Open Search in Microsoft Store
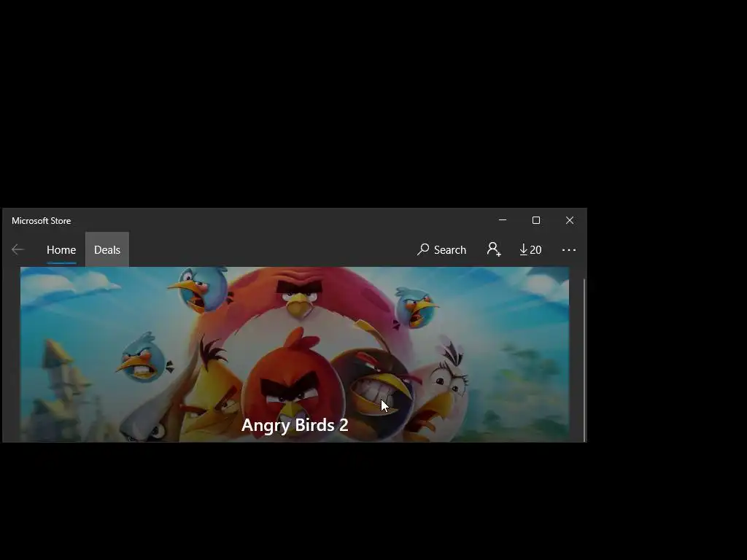This screenshot has width=747, height=560. (442, 249)
